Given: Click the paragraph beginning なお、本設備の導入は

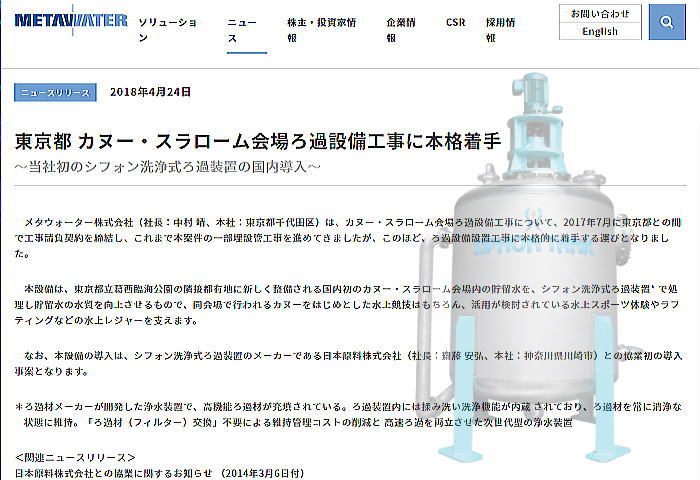Looking at the screenshot, I should pyautogui.click(x=348, y=363).
